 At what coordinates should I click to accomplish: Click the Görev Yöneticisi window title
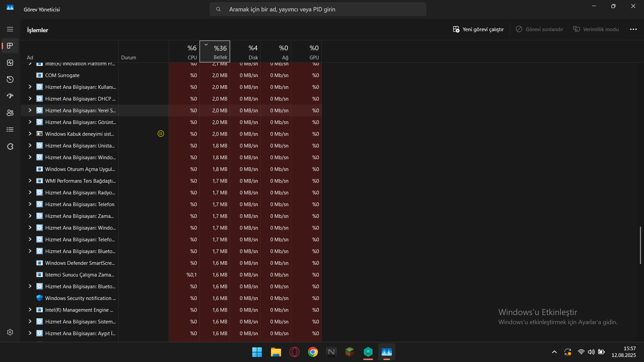click(42, 9)
